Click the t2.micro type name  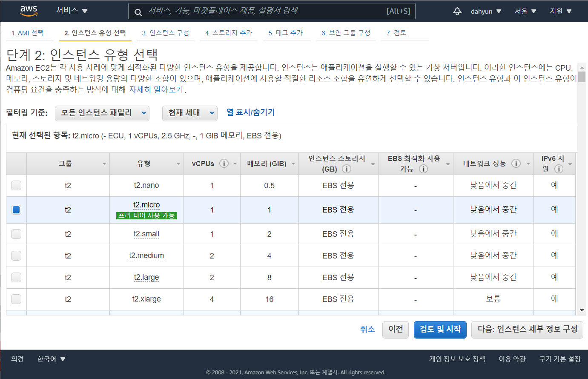coord(146,205)
